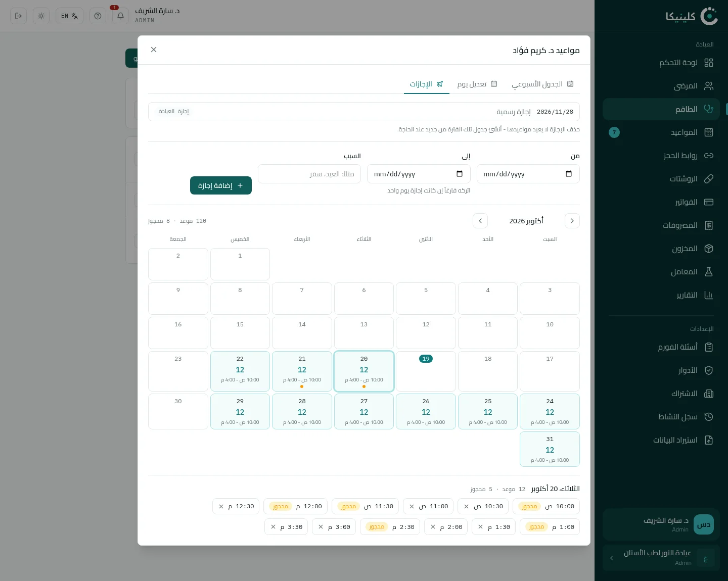Go to المعامل in the sidebar
This screenshot has height=581, width=728.
pyautogui.click(x=661, y=272)
